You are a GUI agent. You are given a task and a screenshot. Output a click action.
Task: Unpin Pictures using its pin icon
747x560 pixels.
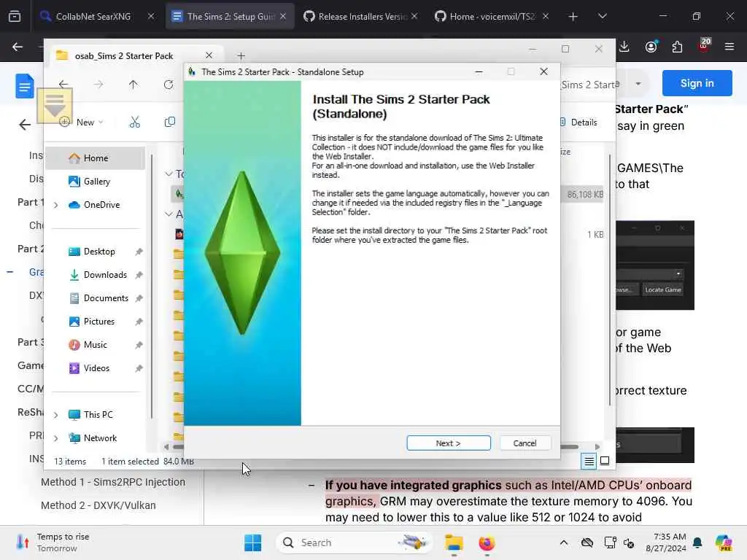[139, 322]
